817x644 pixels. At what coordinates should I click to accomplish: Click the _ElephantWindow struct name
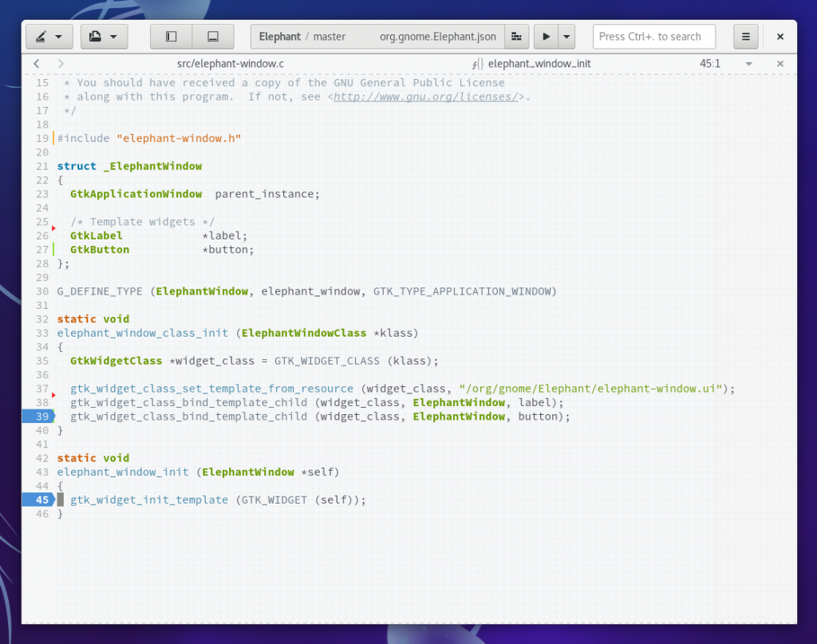(152, 166)
